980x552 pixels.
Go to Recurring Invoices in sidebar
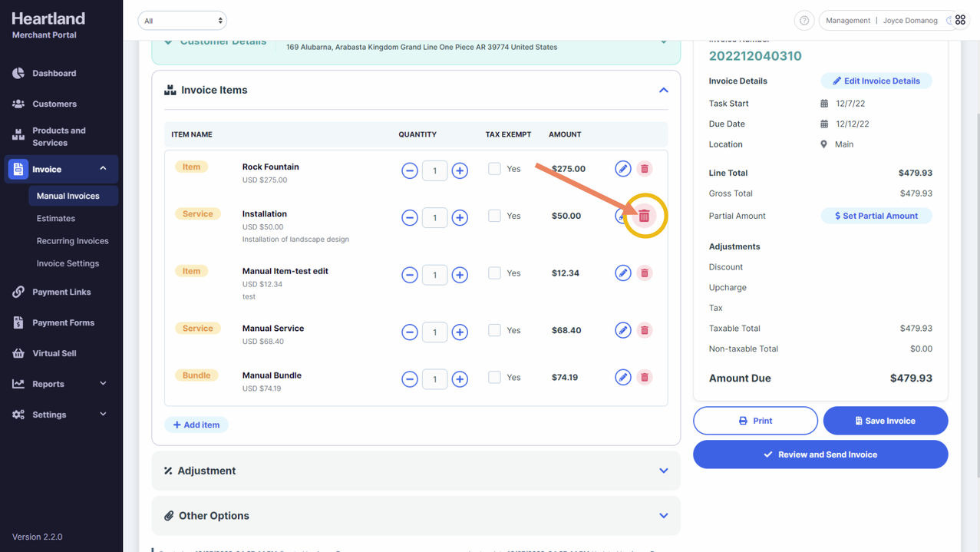tap(72, 241)
